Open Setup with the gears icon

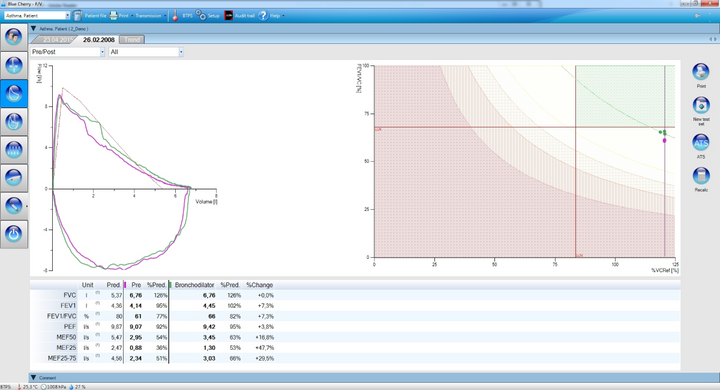[201, 16]
